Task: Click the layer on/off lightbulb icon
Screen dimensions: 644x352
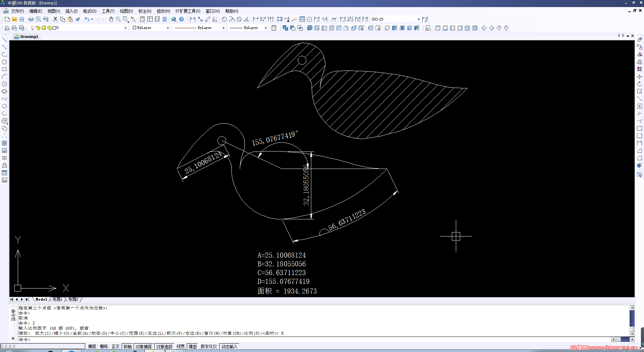Action: tap(32, 28)
